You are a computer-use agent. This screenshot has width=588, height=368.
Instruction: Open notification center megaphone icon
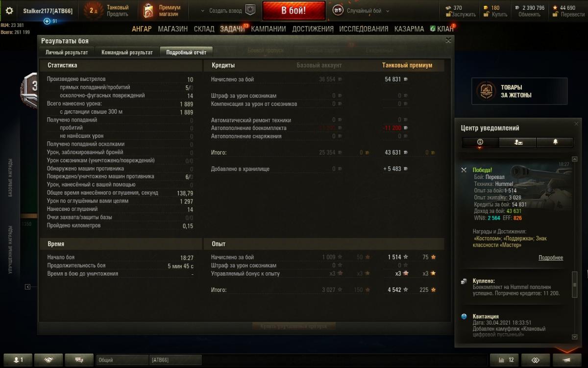click(x=566, y=360)
